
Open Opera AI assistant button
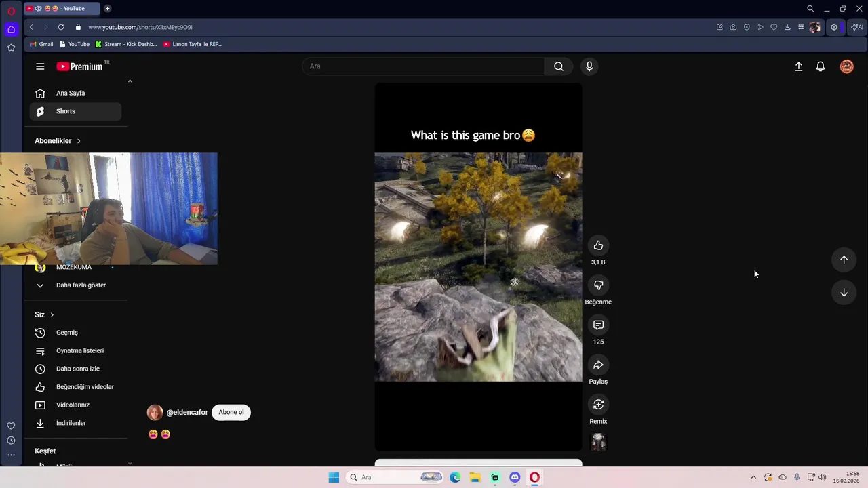pyautogui.click(x=857, y=27)
